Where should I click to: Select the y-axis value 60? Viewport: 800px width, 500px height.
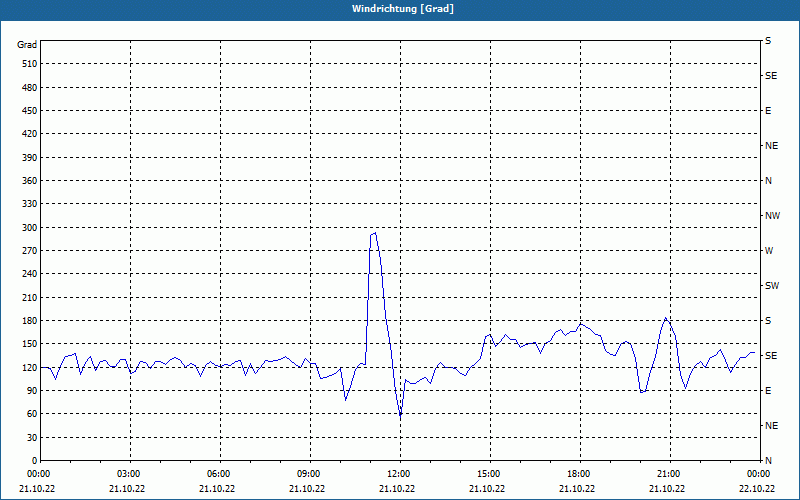32,414
